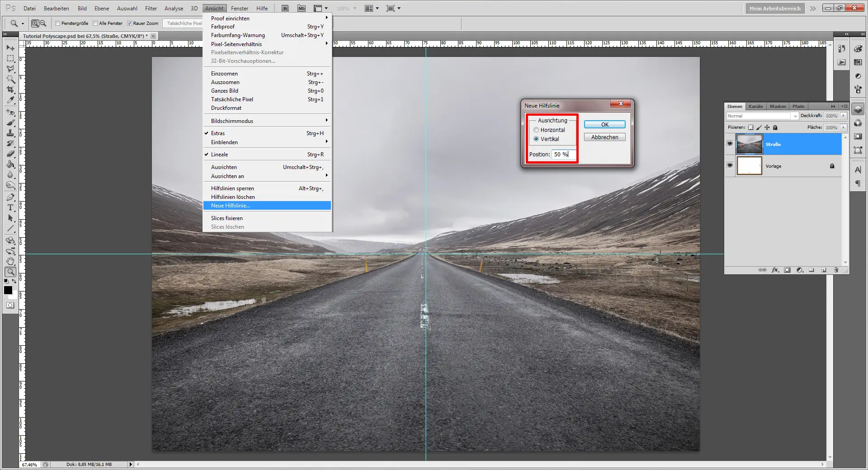The image size is (868, 470).
Task: Open the Normal blend mode dropdown
Action: pos(795,116)
